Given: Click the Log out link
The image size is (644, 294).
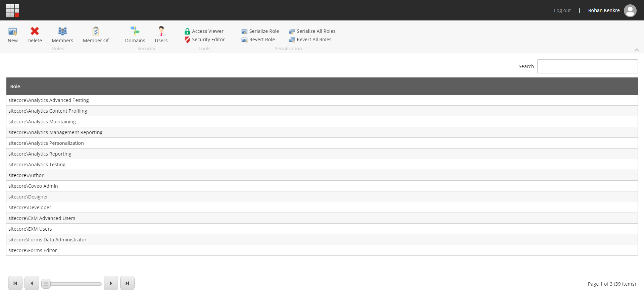Looking at the screenshot, I should [x=562, y=10].
